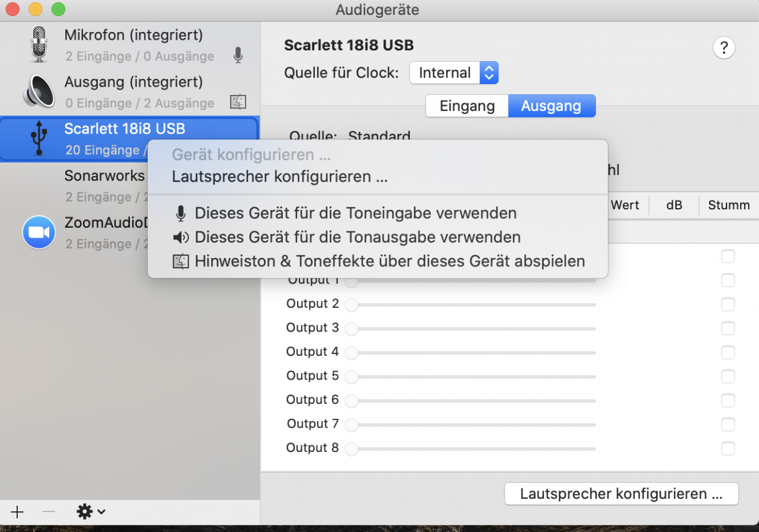Click the Output 5 volume slider

(470, 377)
